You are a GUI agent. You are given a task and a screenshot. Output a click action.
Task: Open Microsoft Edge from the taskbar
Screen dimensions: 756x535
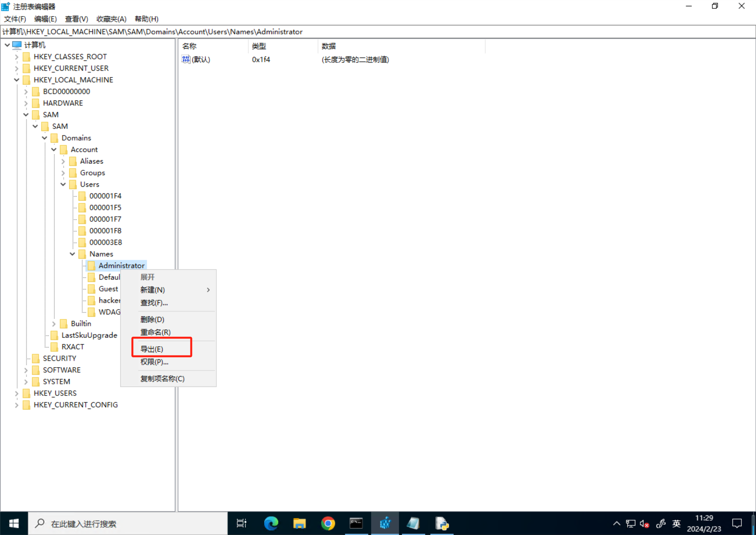point(271,523)
